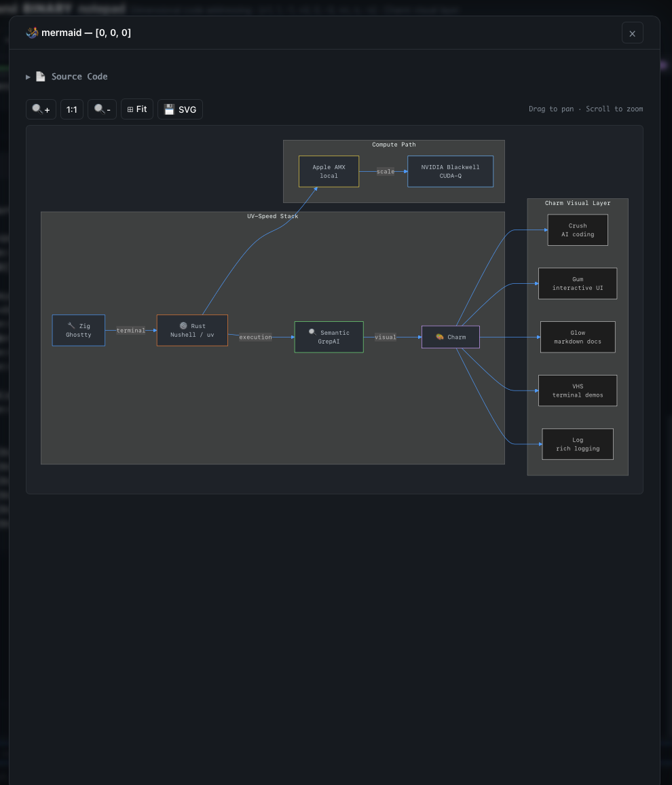
Task: Select the Gum interactive UI node
Action: [578, 283]
